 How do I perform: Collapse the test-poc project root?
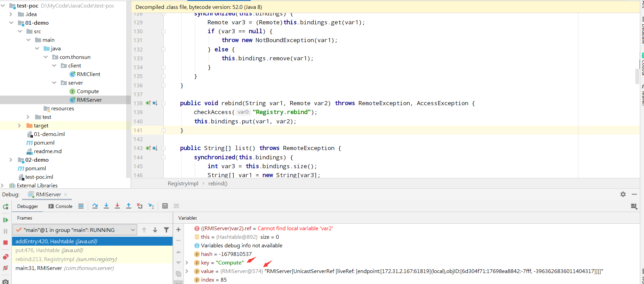coord(3,5)
